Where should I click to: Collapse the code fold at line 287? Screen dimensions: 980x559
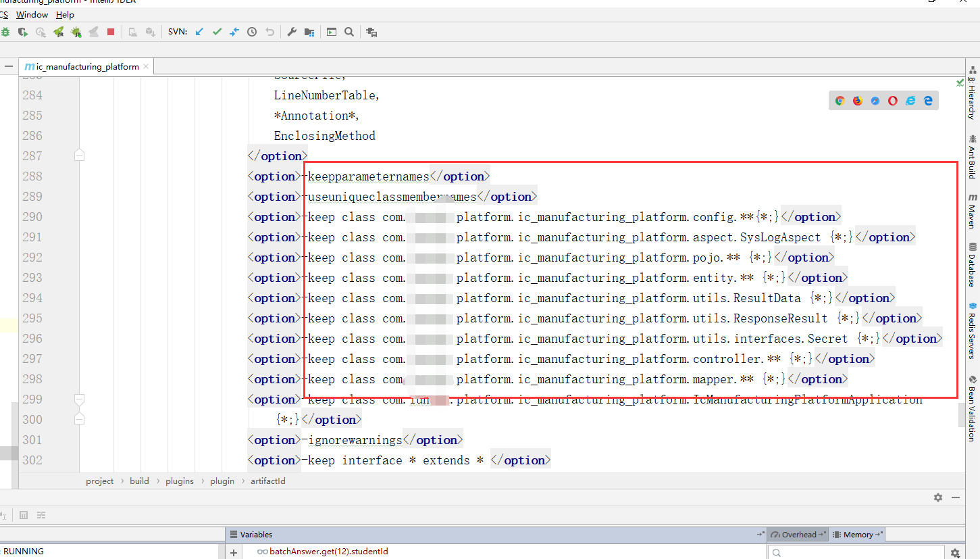[79, 155]
